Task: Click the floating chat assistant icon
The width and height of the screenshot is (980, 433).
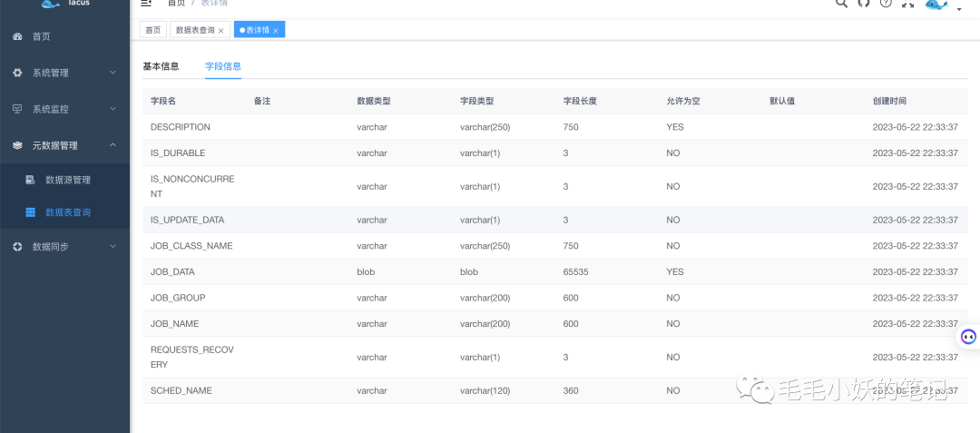Action: [x=968, y=338]
